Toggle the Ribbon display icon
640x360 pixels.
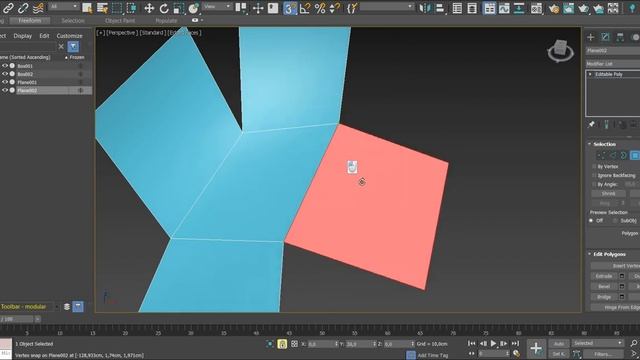coord(489,8)
